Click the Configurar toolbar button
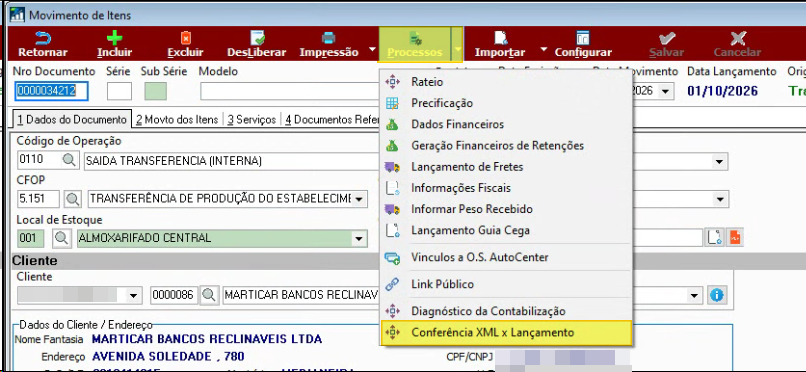 [583, 44]
